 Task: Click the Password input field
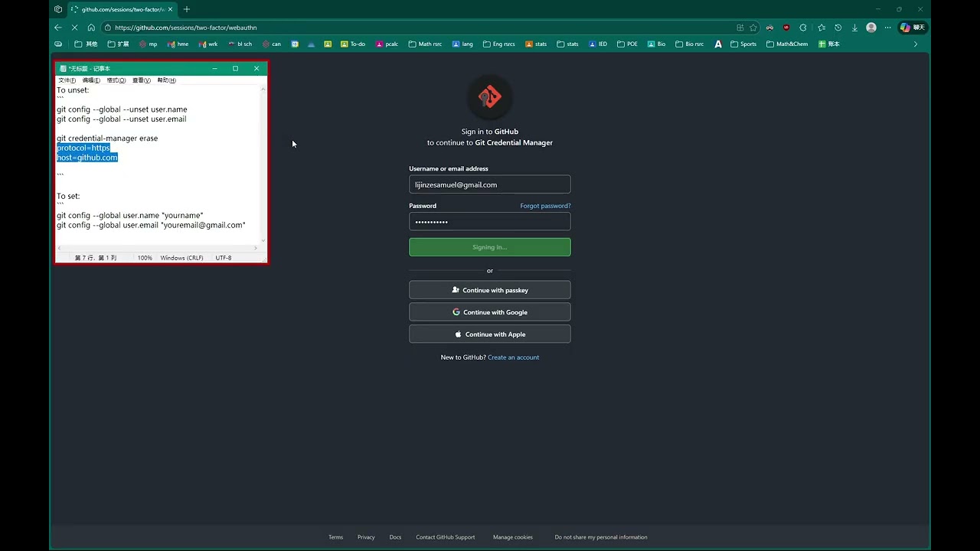(490, 222)
